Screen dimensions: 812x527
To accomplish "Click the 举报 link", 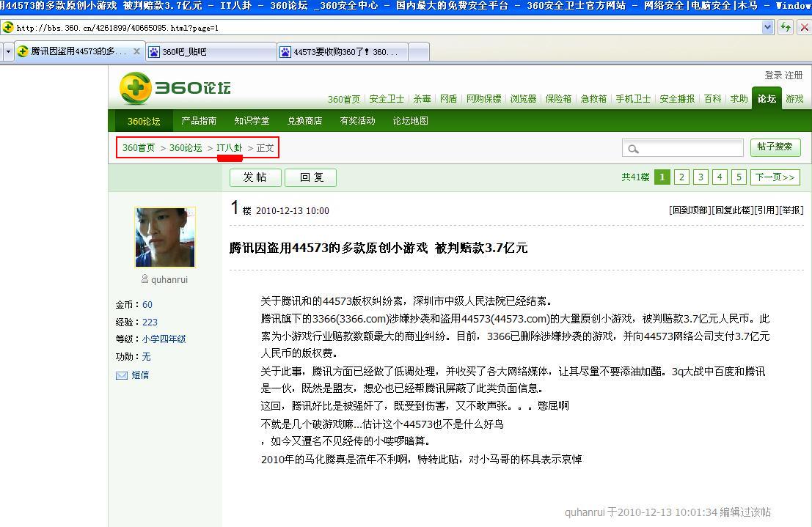I will pos(791,210).
